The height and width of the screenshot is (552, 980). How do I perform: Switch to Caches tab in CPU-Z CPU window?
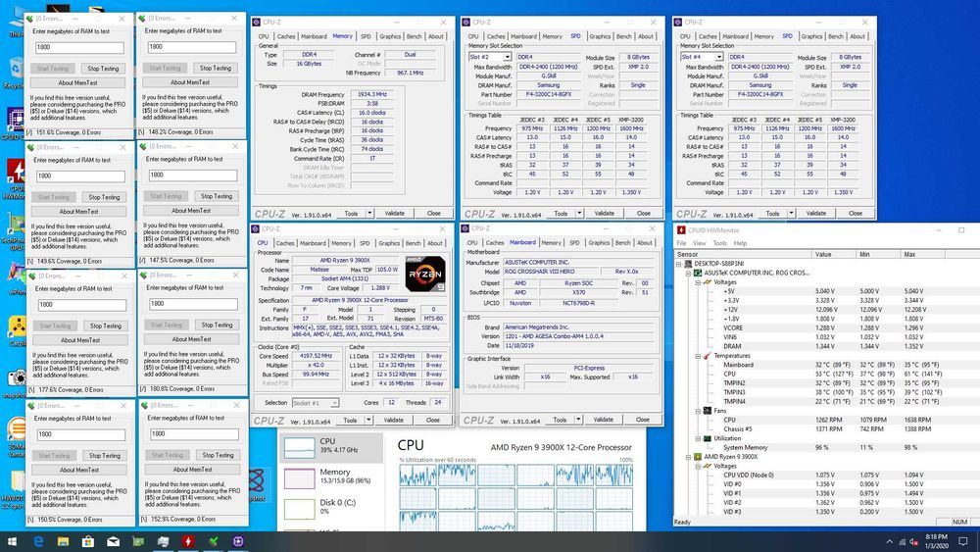click(x=285, y=243)
